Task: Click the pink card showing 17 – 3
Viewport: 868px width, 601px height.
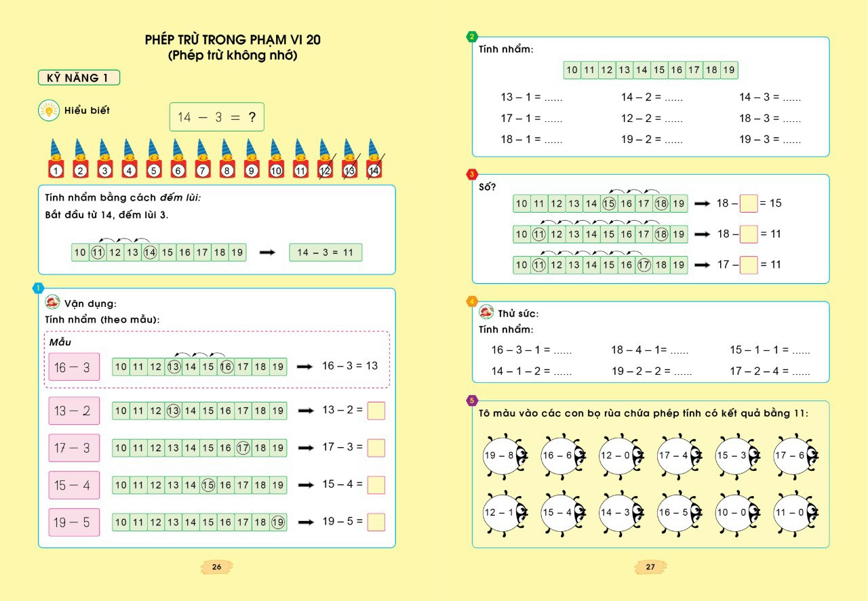Action: click(74, 448)
